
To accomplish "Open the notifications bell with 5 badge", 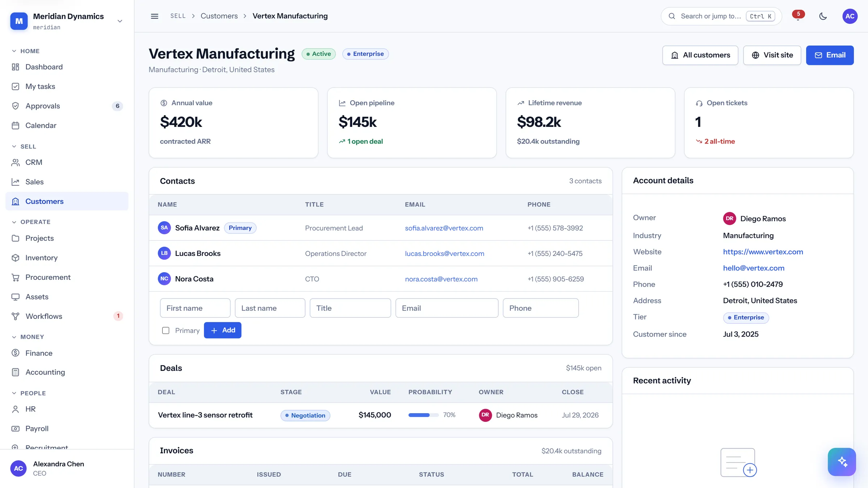I will [x=798, y=16].
